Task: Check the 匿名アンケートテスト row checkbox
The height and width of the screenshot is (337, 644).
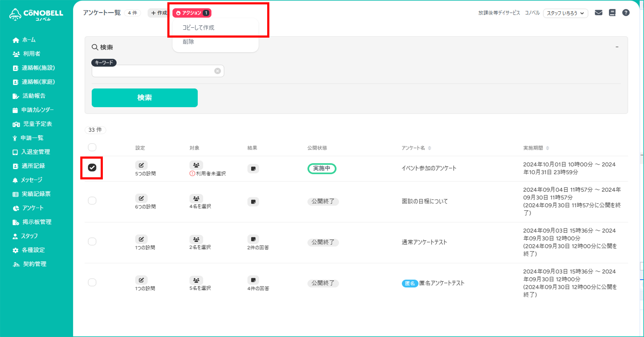Action: point(92,282)
